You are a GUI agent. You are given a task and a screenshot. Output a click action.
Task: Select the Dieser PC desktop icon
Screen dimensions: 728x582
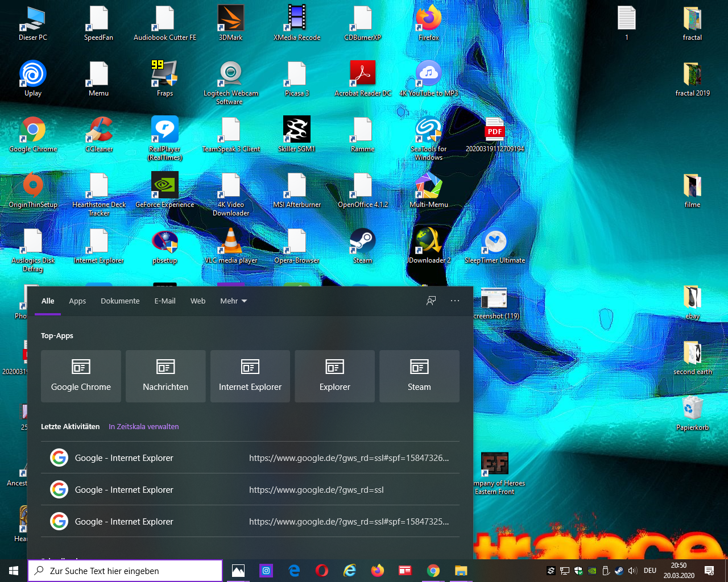point(33,23)
